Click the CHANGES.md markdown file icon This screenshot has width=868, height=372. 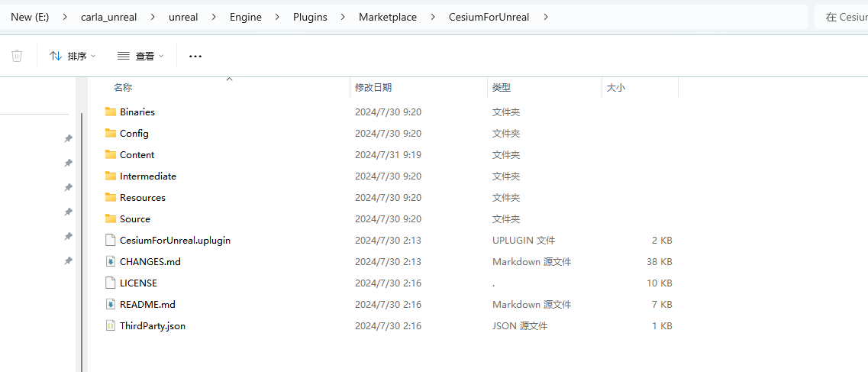pos(111,261)
